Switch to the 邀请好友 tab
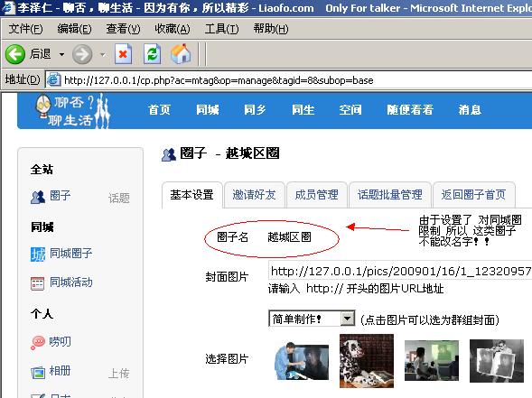This screenshot has width=532, height=398. (x=254, y=195)
